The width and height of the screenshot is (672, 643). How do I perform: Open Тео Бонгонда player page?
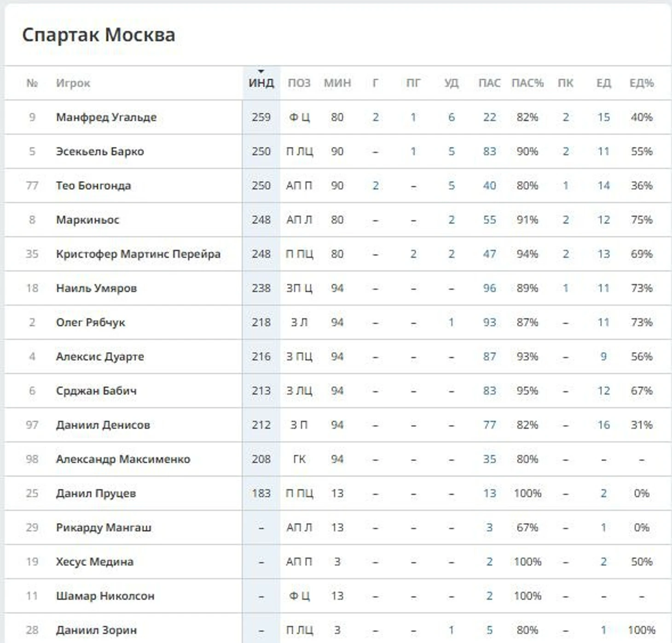coord(93,186)
